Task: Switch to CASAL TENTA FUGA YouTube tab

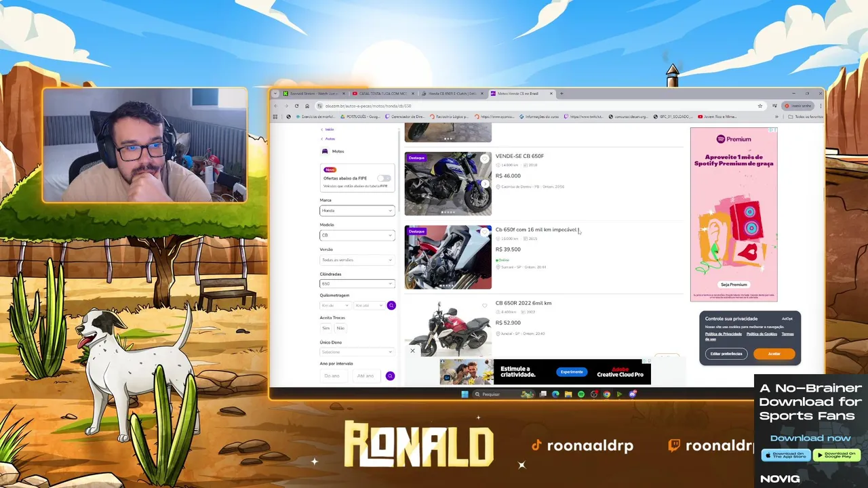Action: pos(383,94)
